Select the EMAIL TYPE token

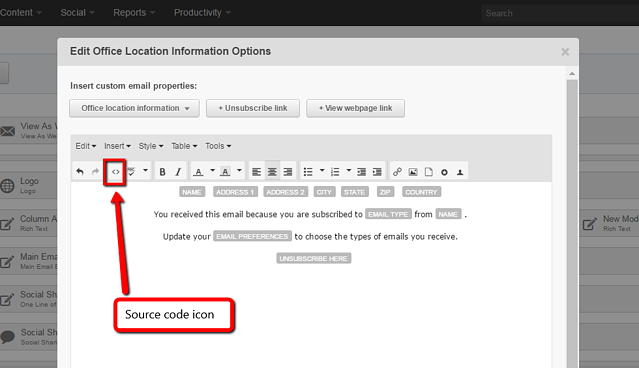click(388, 214)
